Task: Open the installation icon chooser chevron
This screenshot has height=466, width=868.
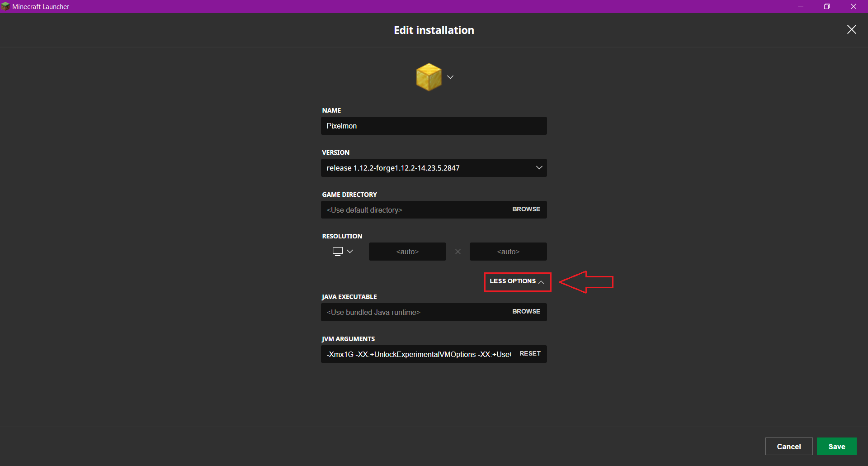Action: coord(450,77)
